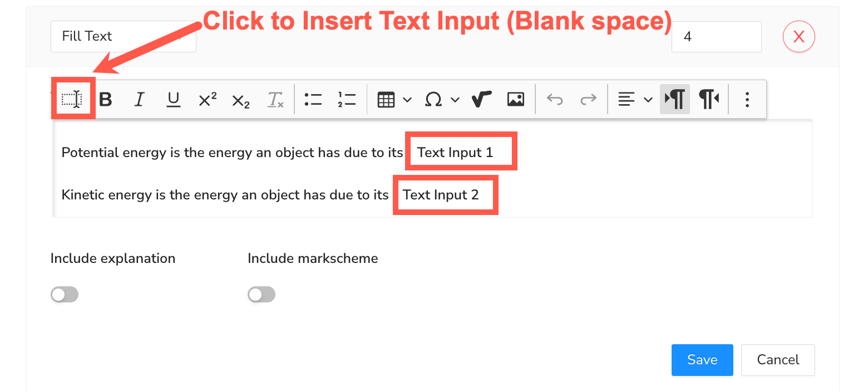This screenshot has width=868, height=391.
Task: Open the Fill Text question type dropdown
Action: click(123, 37)
